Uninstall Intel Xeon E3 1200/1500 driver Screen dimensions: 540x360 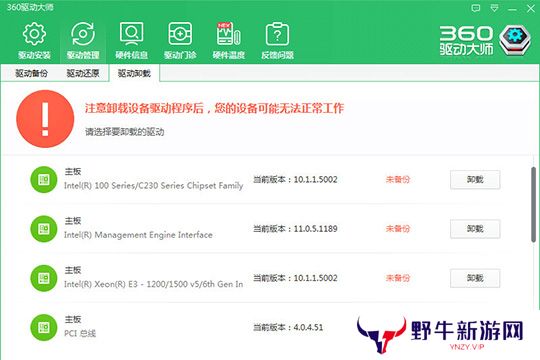475,278
